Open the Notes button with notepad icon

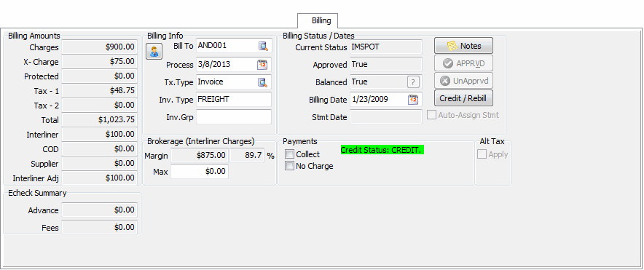tap(464, 46)
